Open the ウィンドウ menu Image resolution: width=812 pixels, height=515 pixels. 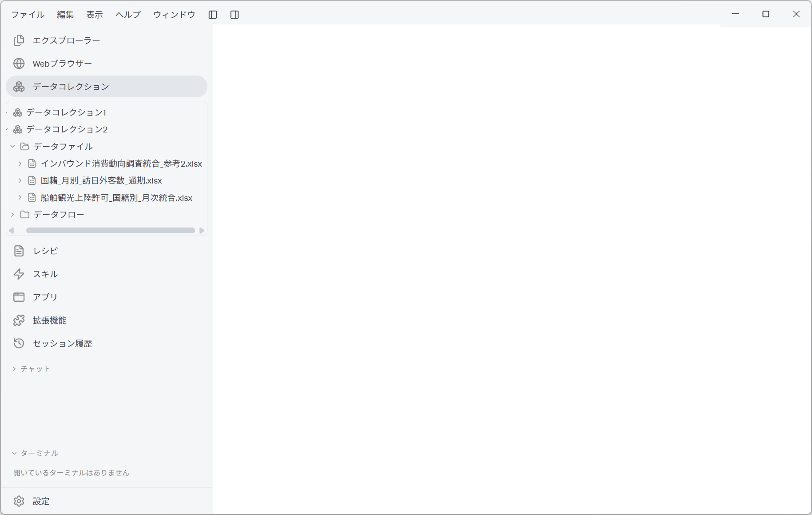coord(174,15)
